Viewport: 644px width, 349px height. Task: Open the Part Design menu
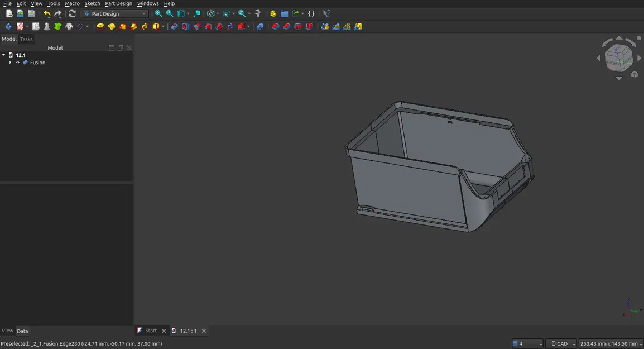(x=118, y=3)
